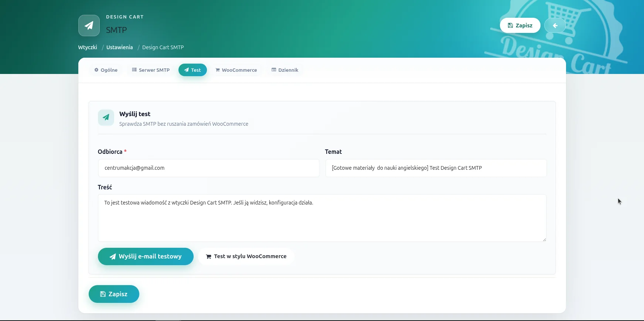The image size is (644, 321).
Task: Click the SMTP title under DESIGN CART
Action: pos(116,30)
